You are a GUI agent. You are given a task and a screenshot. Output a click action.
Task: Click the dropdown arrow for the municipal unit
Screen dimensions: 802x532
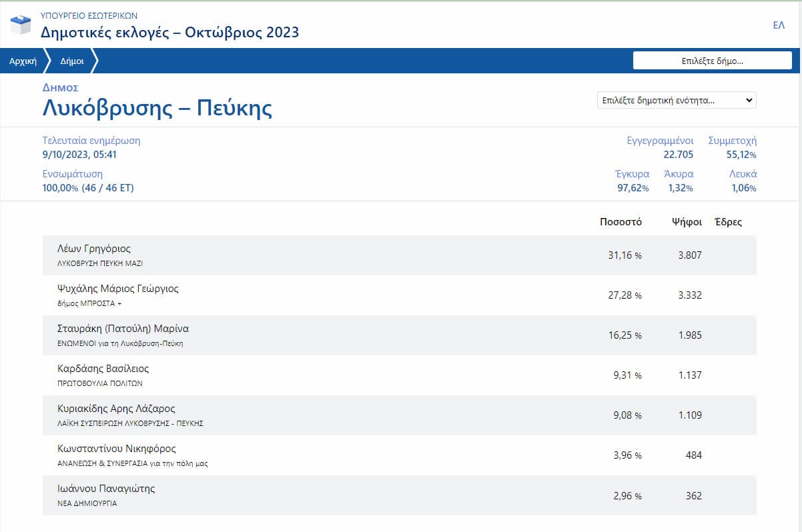tap(749, 101)
